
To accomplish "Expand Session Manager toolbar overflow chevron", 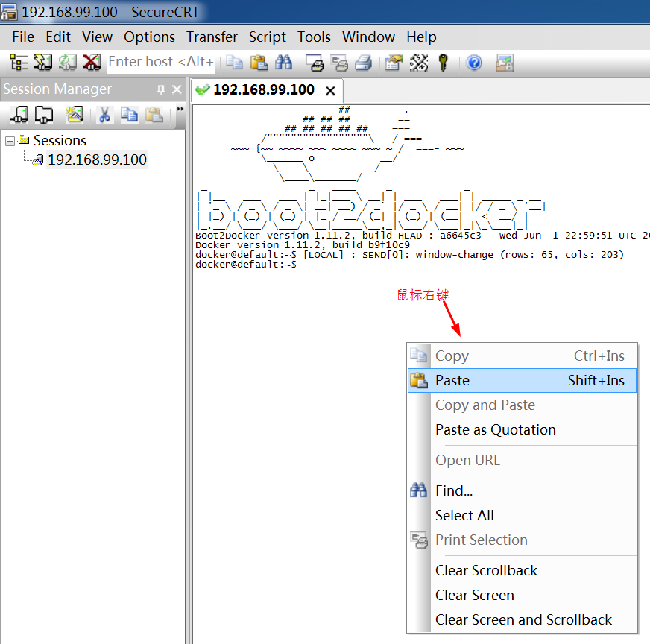I will [180, 109].
